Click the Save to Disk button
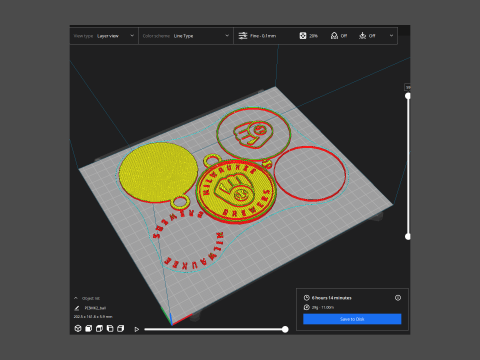This screenshot has width=480, height=360. [x=352, y=319]
